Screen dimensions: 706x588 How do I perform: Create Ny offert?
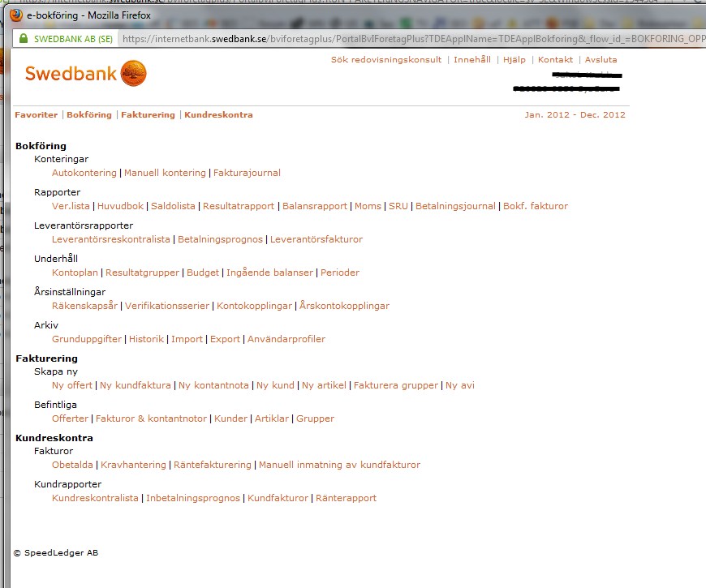click(x=72, y=385)
